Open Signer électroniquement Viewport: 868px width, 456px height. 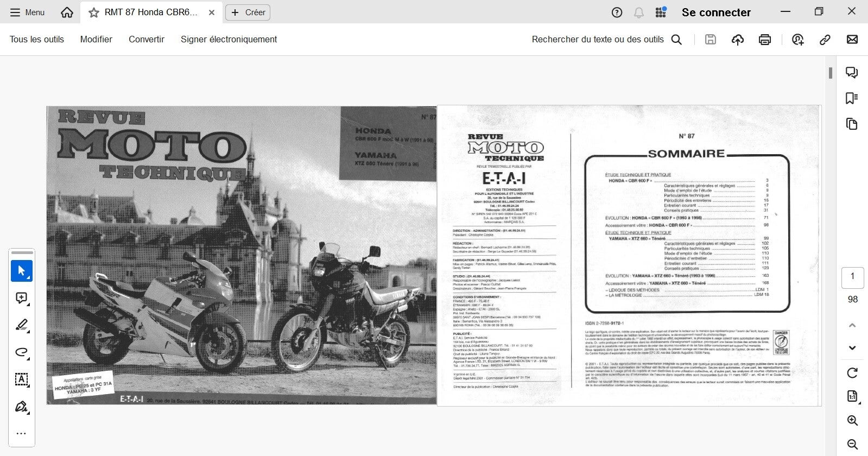(x=229, y=39)
